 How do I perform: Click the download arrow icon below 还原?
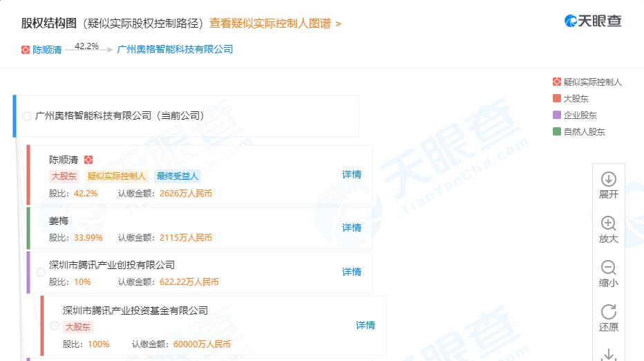[x=608, y=354]
